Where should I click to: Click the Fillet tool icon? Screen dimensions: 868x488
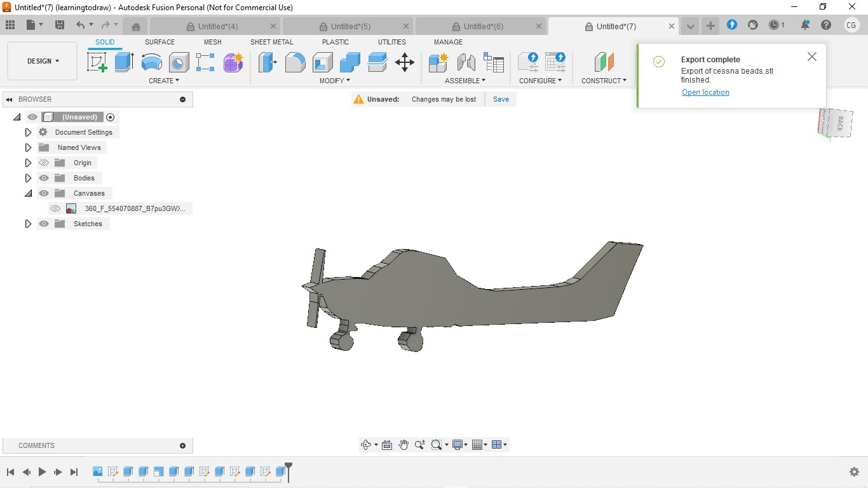295,62
